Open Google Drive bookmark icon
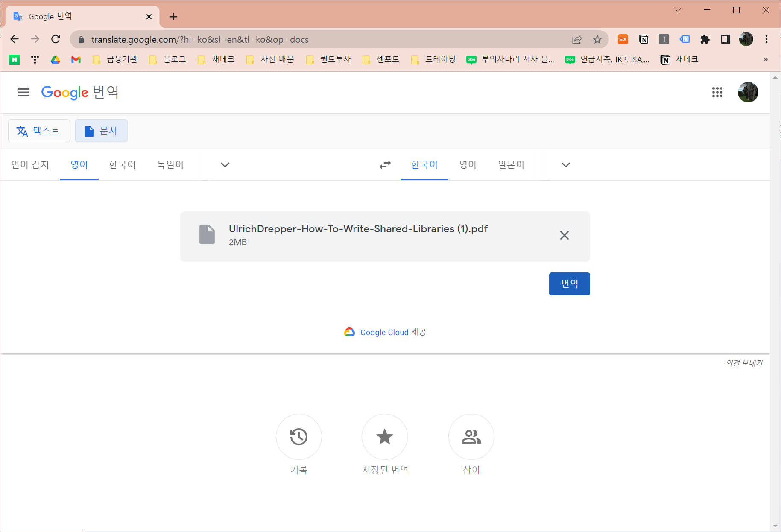This screenshot has width=781, height=532. [56, 60]
